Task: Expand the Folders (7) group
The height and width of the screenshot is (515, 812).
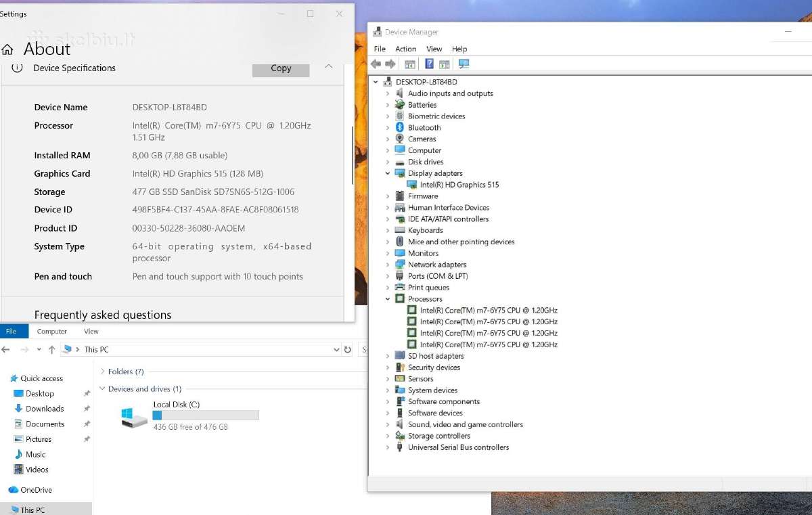Action: click(103, 372)
